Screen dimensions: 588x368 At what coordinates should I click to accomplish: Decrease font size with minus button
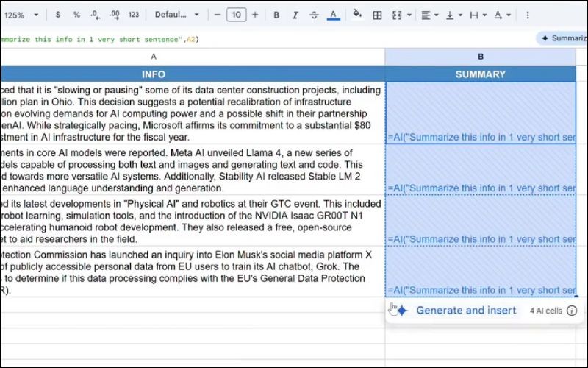click(218, 15)
